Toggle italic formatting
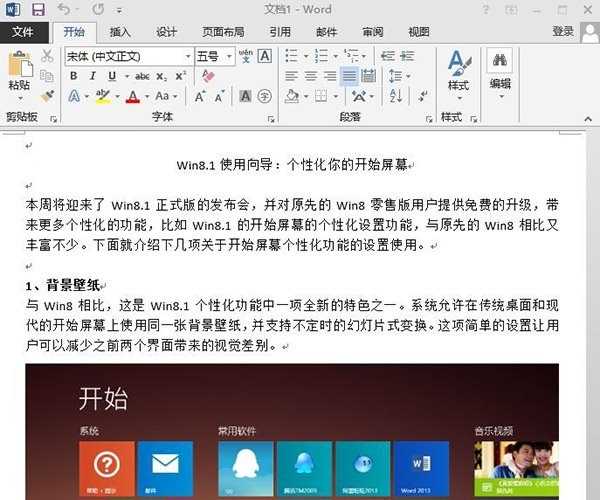Image resolution: width=600 pixels, height=500 pixels. [93, 76]
